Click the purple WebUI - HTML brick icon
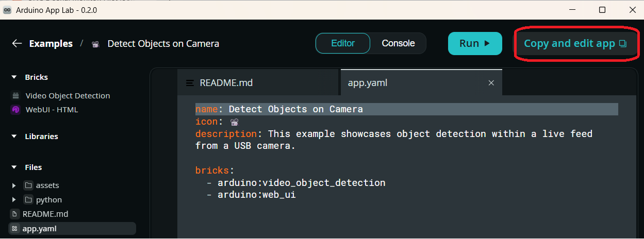The width and height of the screenshot is (644, 239). (15, 110)
